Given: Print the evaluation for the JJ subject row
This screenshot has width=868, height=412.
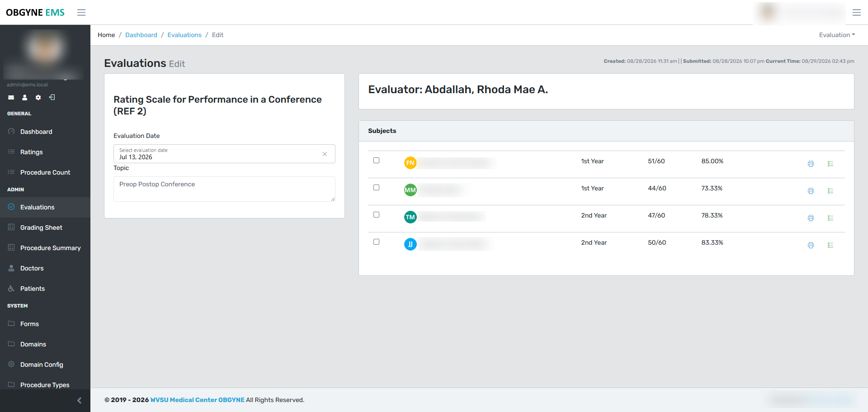Looking at the screenshot, I should [811, 245].
